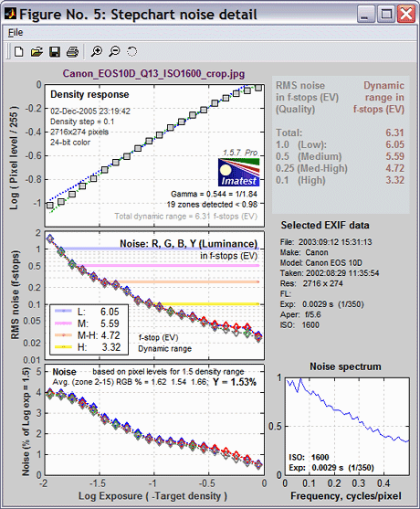Screen dimensions: 420x509
Task: Click the 'Frequency, cycles/pixel' axis label
Action: pyautogui.click(x=346, y=496)
